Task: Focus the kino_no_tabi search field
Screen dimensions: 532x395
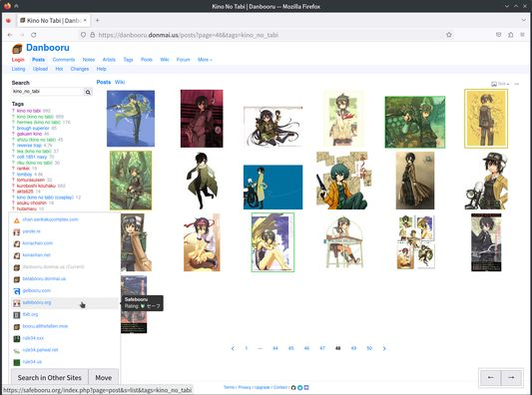Action: [x=48, y=92]
